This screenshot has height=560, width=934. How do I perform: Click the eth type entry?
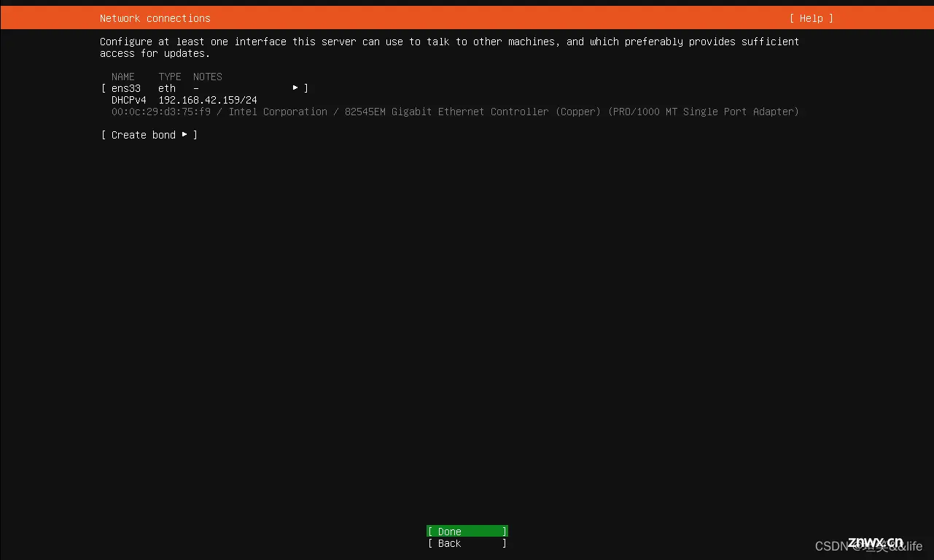click(167, 88)
